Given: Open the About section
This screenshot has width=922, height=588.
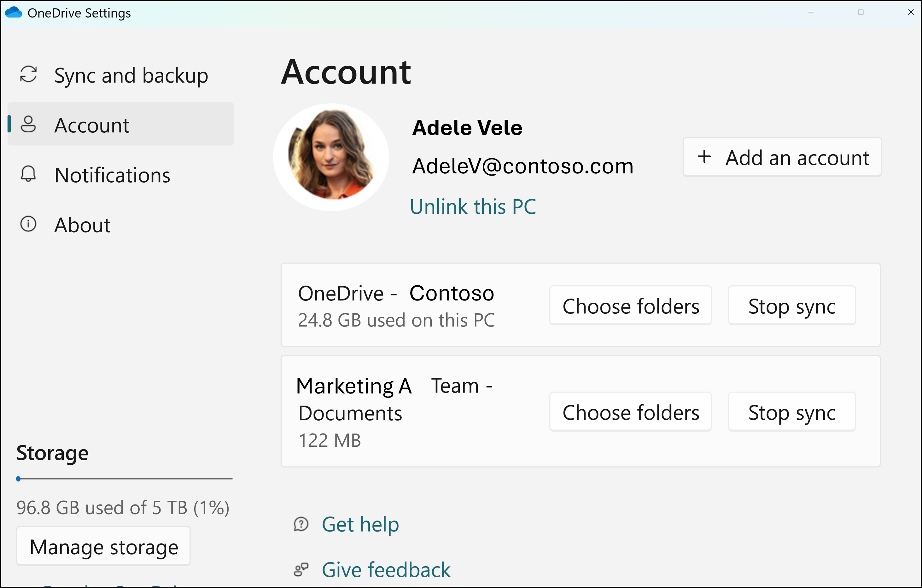Looking at the screenshot, I should [82, 225].
